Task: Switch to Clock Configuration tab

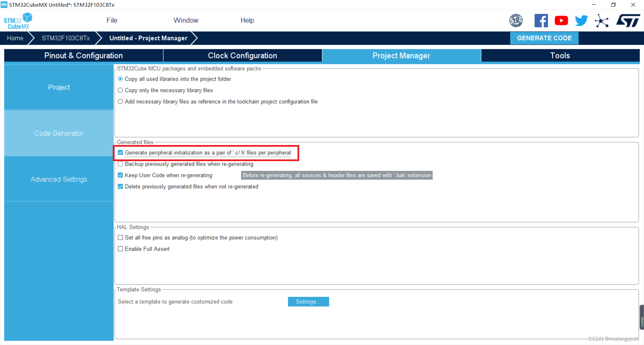Action: pyautogui.click(x=243, y=56)
